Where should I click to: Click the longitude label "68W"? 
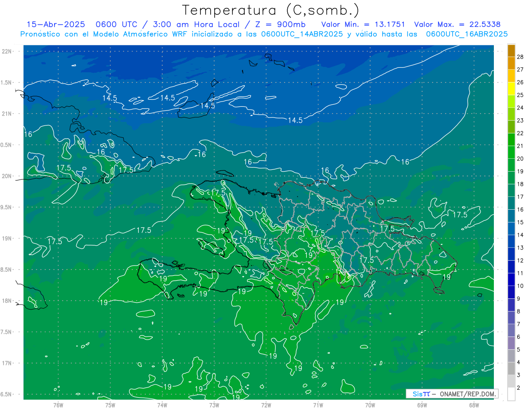tap(474, 405)
